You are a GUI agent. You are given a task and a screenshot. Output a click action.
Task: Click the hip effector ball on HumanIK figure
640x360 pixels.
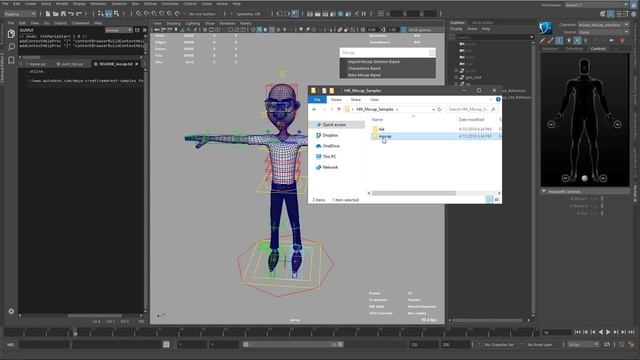pos(584,178)
